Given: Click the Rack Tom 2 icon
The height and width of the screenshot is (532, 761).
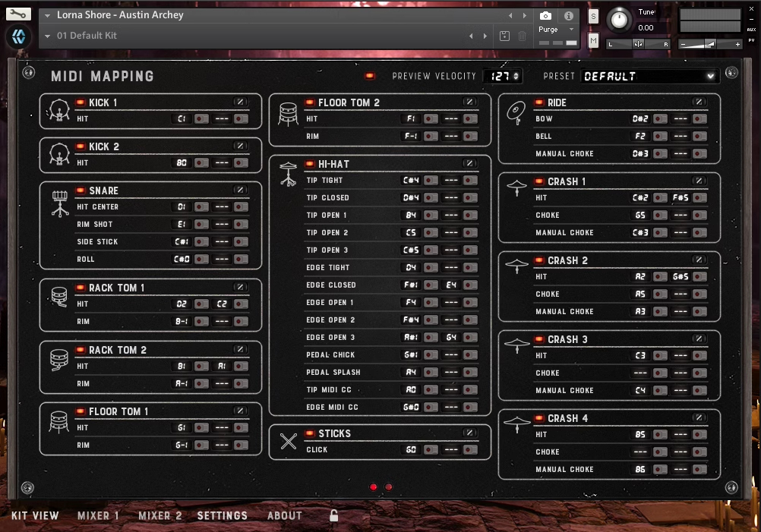Looking at the screenshot, I should point(59,360).
